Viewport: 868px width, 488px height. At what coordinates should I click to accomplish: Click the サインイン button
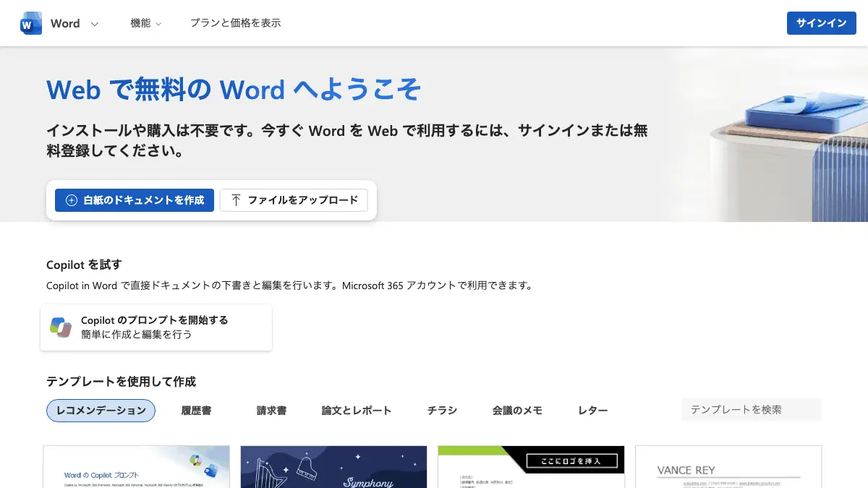coord(822,23)
